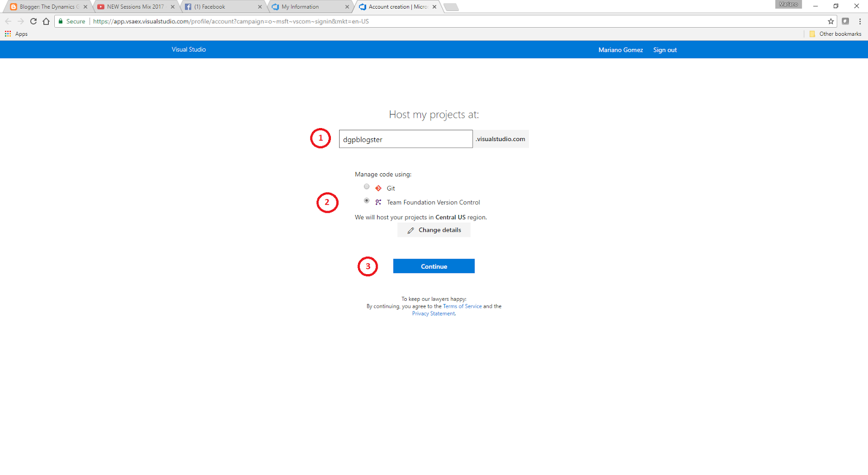Restore down the browser window
This screenshot has height=475, width=868.
(x=836, y=6)
